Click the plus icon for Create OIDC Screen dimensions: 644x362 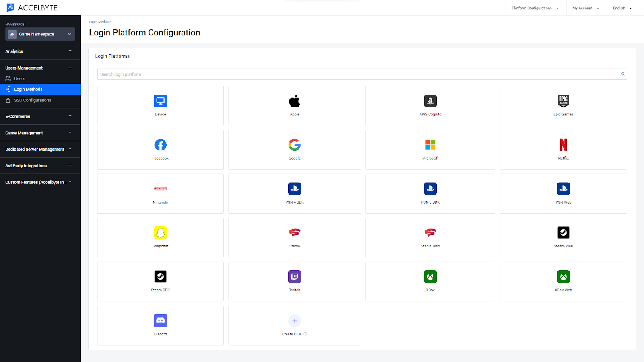click(x=295, y=321)
